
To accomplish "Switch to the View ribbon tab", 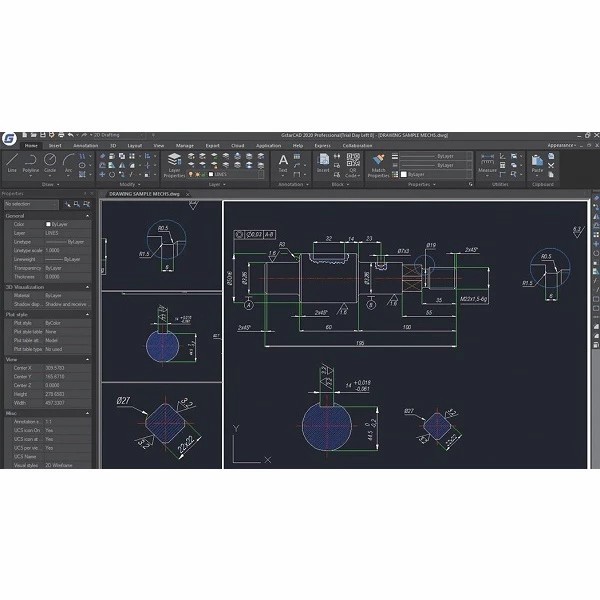I will click(x=158, y=146).
